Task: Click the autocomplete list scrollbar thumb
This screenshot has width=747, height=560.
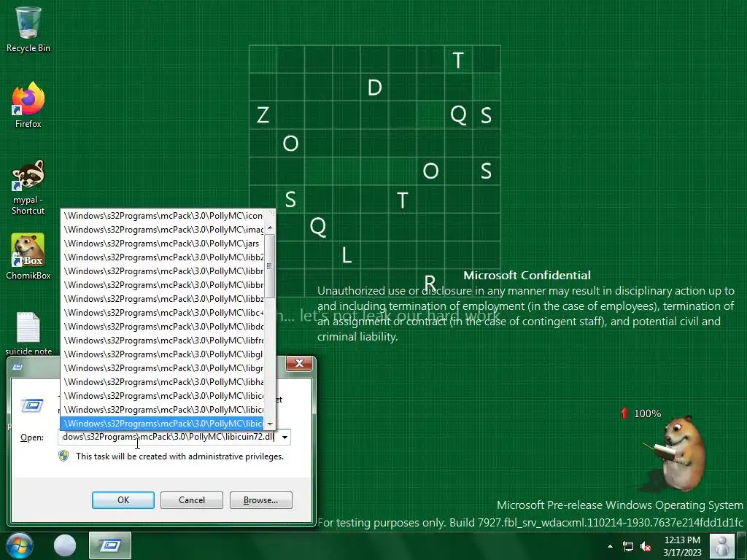Action: [x=270, y=265]
